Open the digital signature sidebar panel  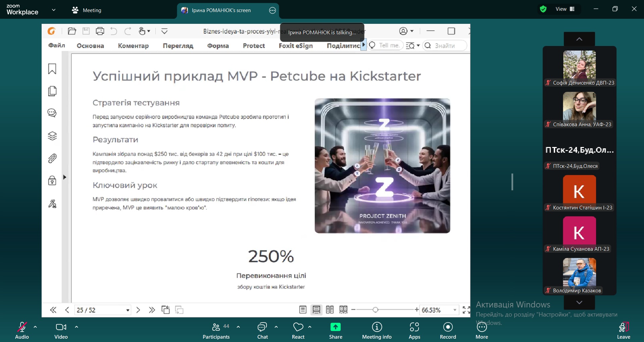(x=52, y=204)
